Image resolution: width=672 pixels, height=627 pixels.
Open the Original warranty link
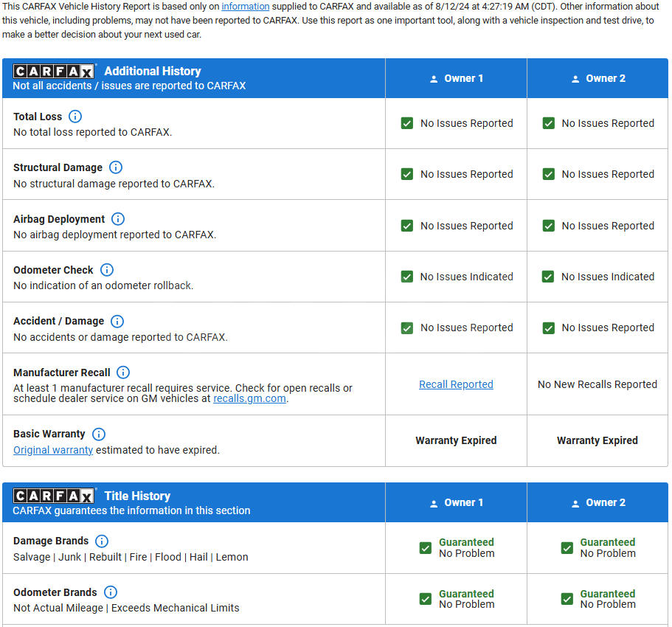53,450
